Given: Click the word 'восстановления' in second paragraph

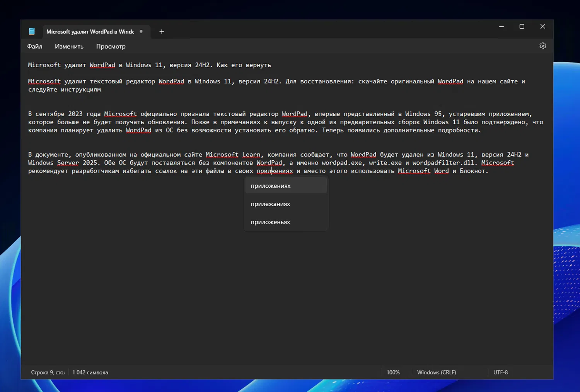Looking at the screenshot, I should pos(326,81).
